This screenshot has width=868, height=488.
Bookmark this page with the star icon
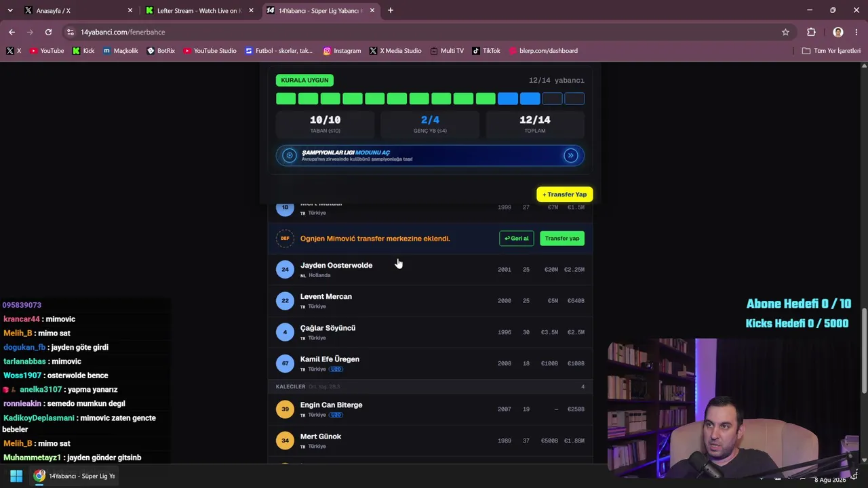(x=785, y=32)
